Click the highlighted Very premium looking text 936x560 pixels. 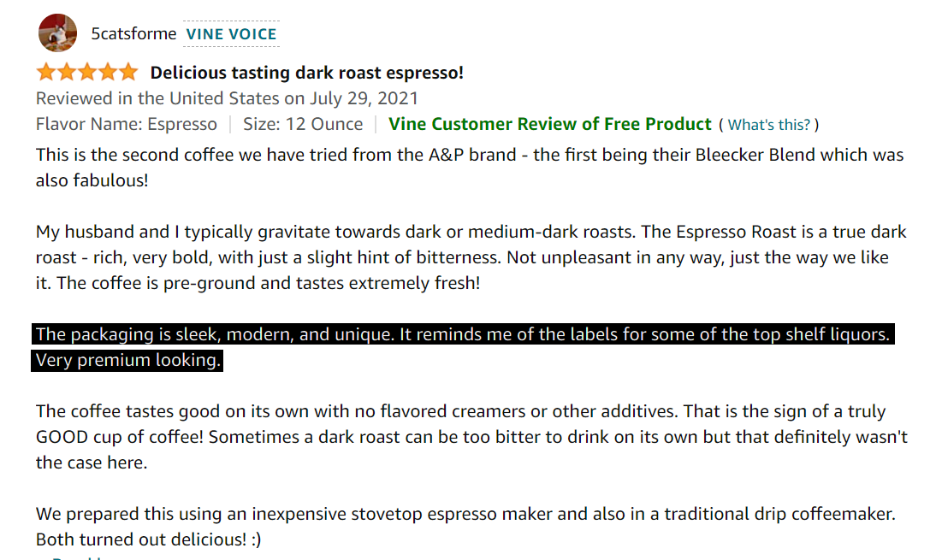click(x=128, y=360)
